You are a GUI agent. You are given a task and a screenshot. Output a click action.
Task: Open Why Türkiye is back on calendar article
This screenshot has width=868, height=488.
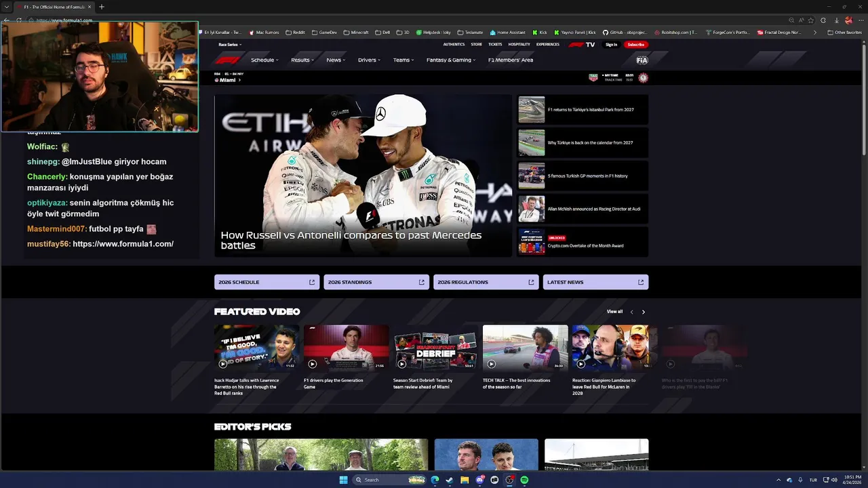point(583,143)
